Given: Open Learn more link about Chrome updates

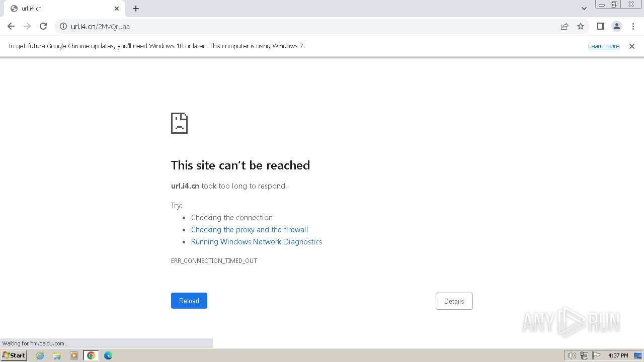Looking at the screenshot, I should coord(604,46).
